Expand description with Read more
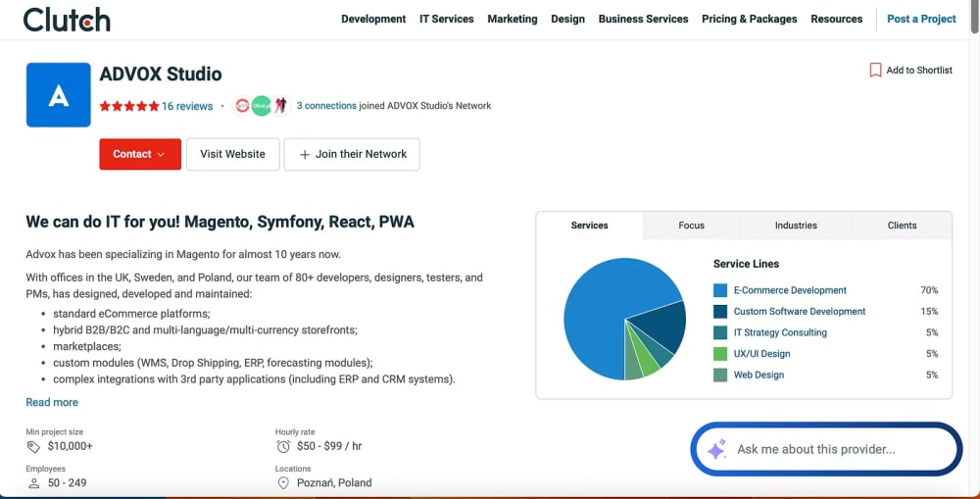This screenshot has width=980, height=499. (x=52, y=402)
